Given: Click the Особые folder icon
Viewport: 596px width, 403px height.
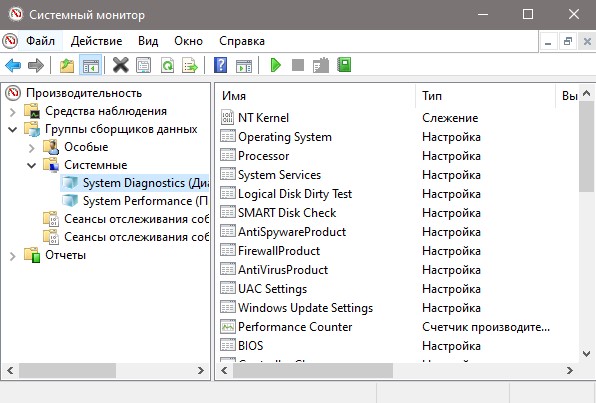Looking at the screenshot, I should click(51, 147).
